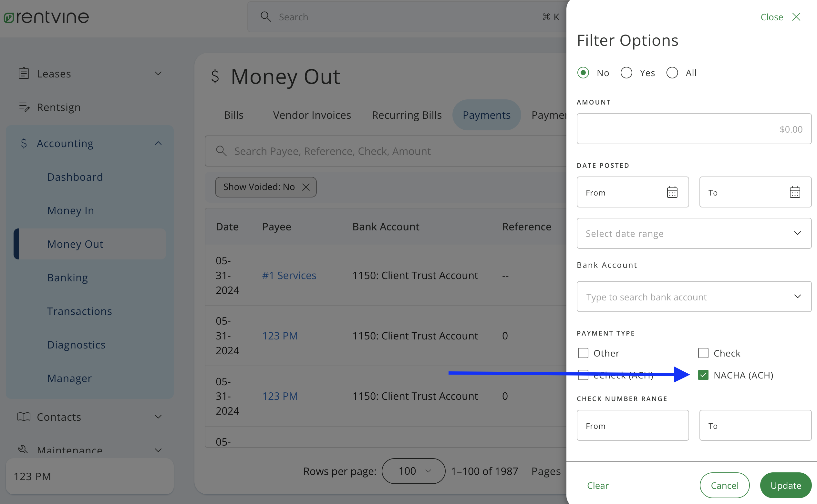Open the calendar icon for the To date
The width and height of the screenshot is (817, 504).
[795, 192]
